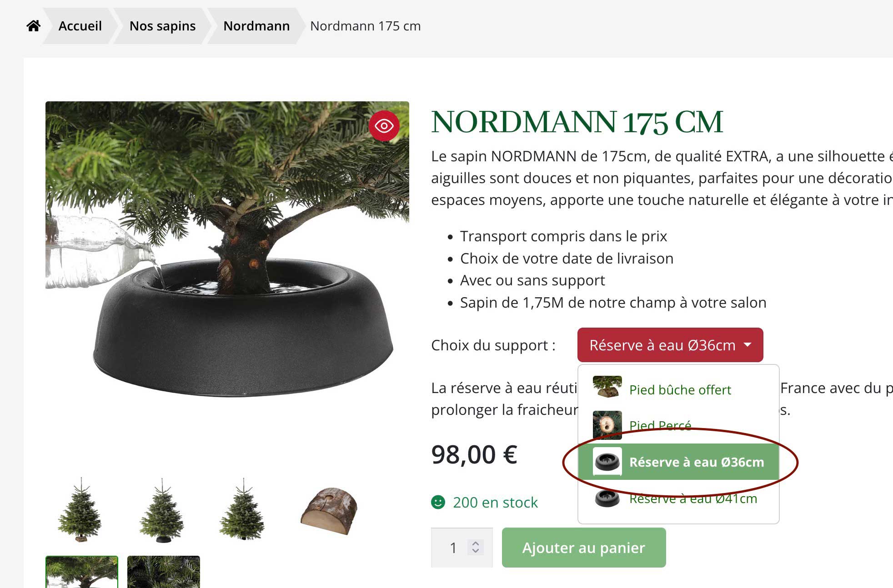Open Nos sapins breadcrumb link
Screen dimensions: 893x588
pyautogui.click(x=163, y=26)
